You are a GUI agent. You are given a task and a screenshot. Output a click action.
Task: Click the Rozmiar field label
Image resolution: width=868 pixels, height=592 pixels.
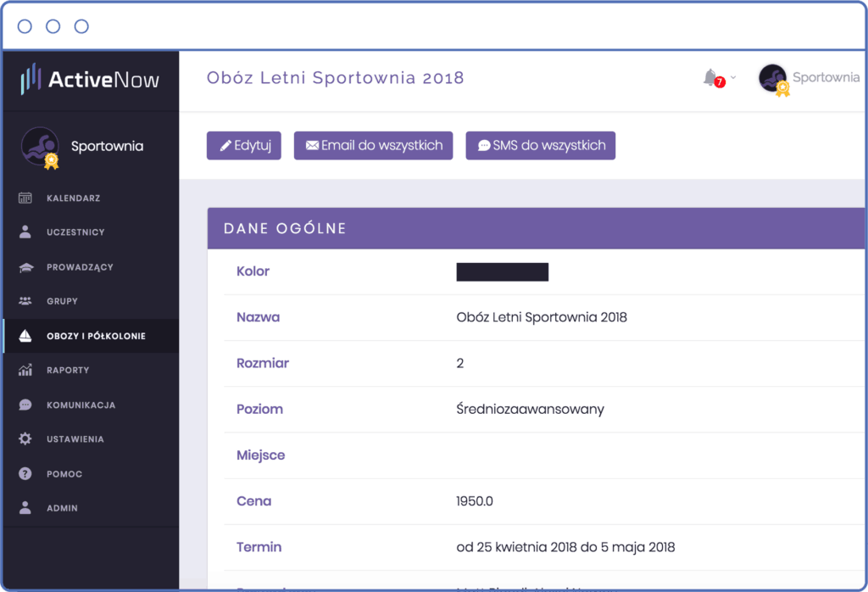263,363
